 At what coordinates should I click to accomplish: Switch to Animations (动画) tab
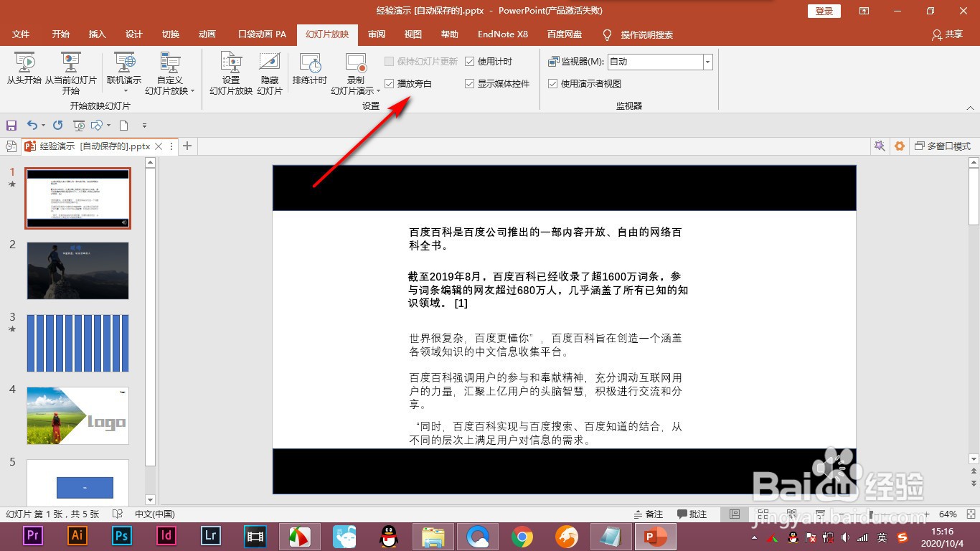pyautogui.click(x=207, y=34)
